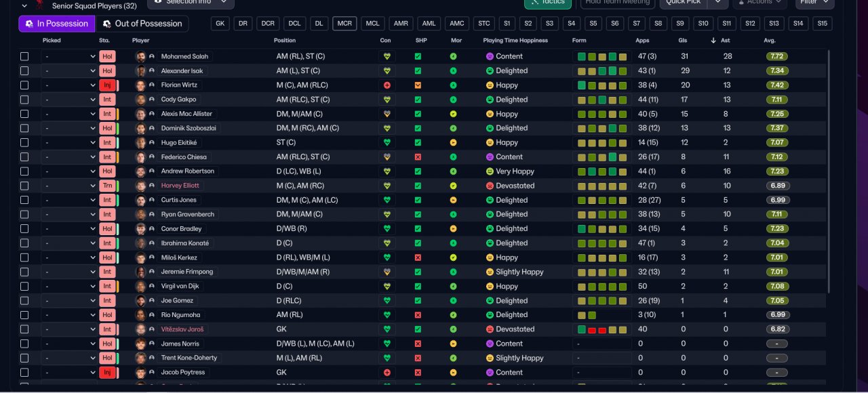Open Picked dropdown for Mohamed Salah

[x=69, y=56]
